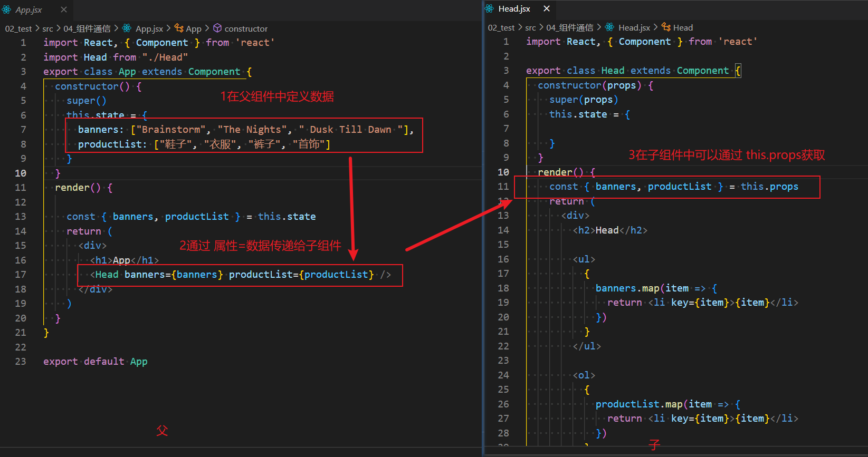This screenshot has width=868, height=457.
Task: Click 'super(props)' in Head.jsx
Action: pyautogui.click(x=584, y=99)
